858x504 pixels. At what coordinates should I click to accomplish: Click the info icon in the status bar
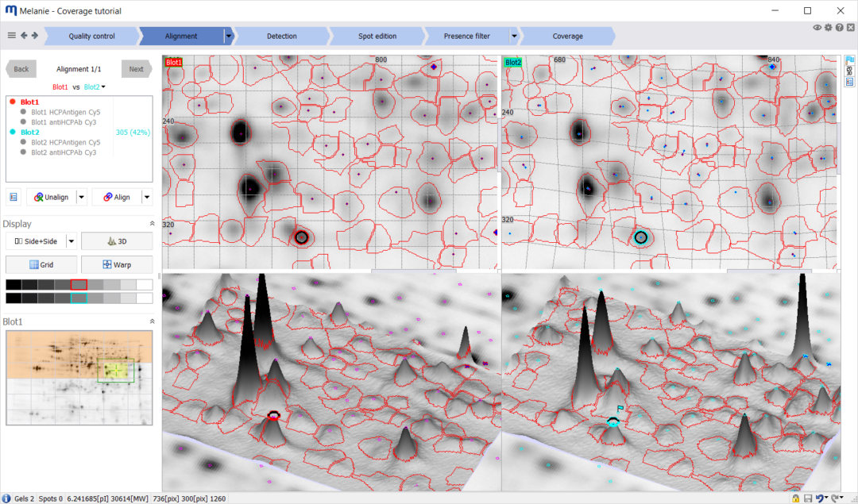[6, 498]
